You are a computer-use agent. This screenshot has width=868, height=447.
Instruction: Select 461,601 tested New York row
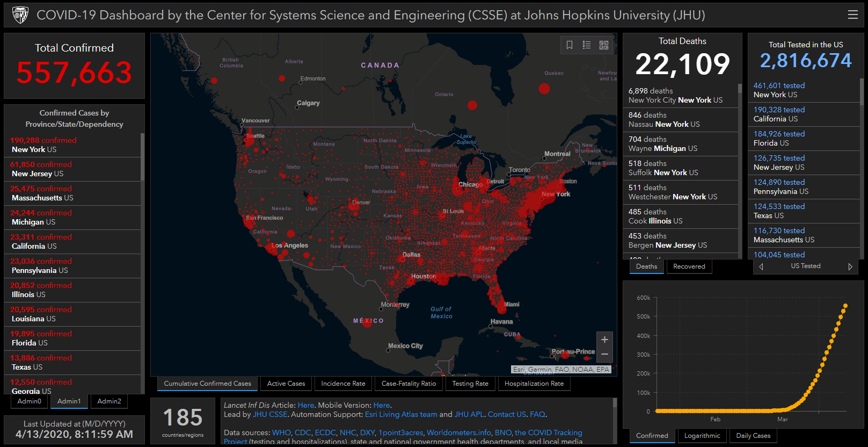click(804, 90)
